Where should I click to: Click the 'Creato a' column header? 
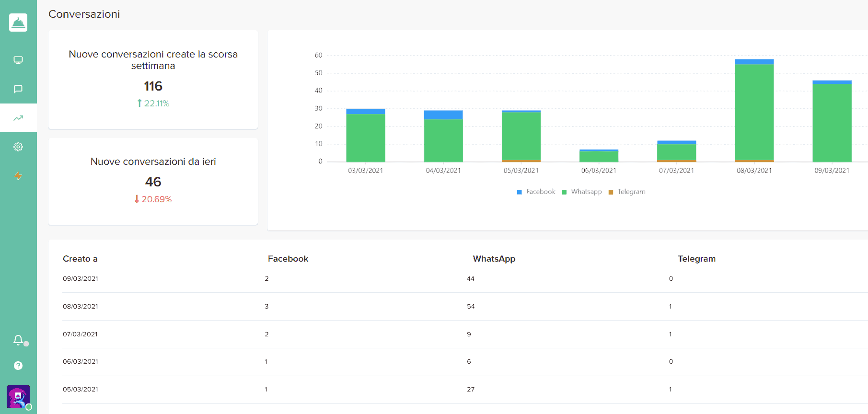tap(80, 259)
